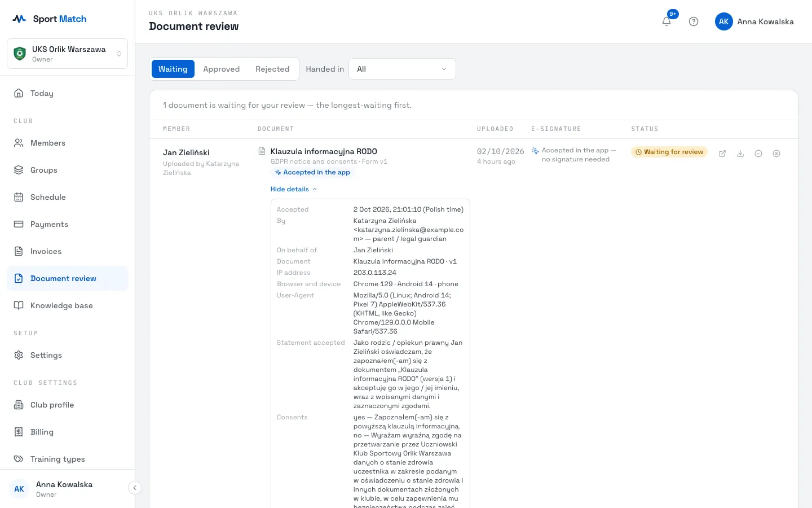
Task: Open Handed in dropdown showing All
Action: [x=402, y=69]
